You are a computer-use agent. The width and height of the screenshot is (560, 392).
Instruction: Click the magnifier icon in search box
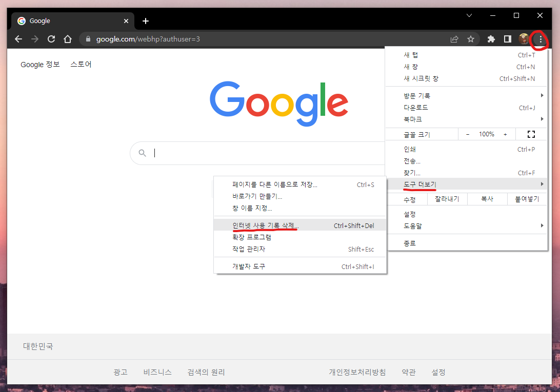tap(142, 153)
